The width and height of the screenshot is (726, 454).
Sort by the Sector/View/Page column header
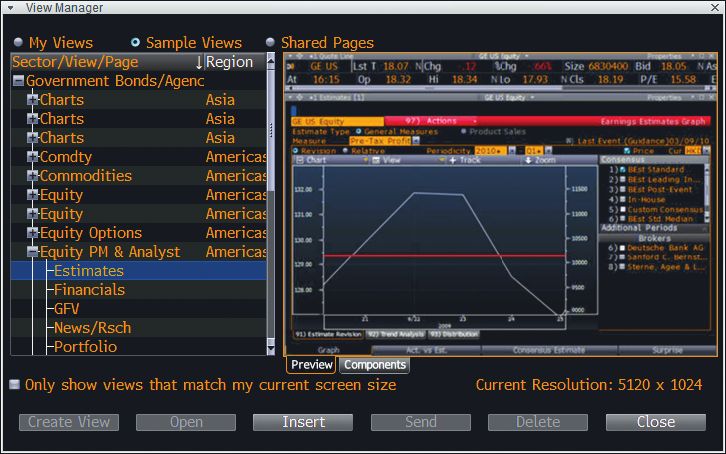(107, 62)
